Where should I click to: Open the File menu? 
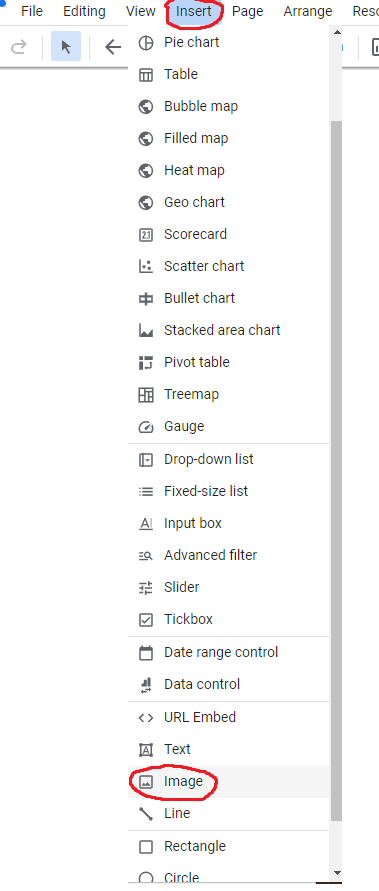(32, 11)
